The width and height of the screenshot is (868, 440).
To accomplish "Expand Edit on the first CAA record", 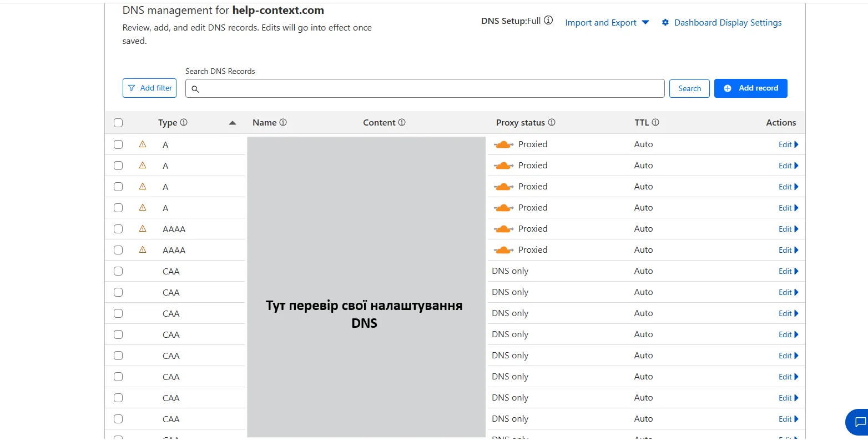I will 789,271.
